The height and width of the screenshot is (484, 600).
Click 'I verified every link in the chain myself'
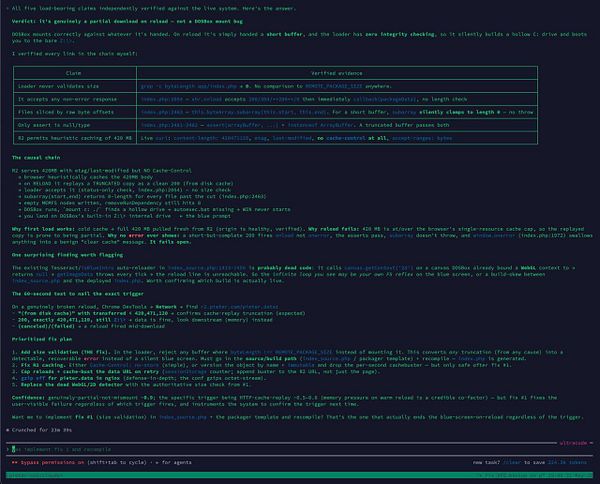coord(75,54)
